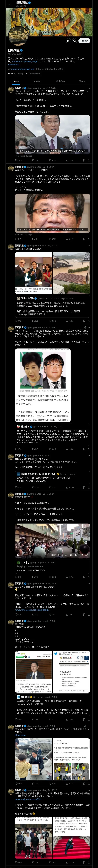Share the Jan 15 post
98x868 pixels.
coord(89,487)
